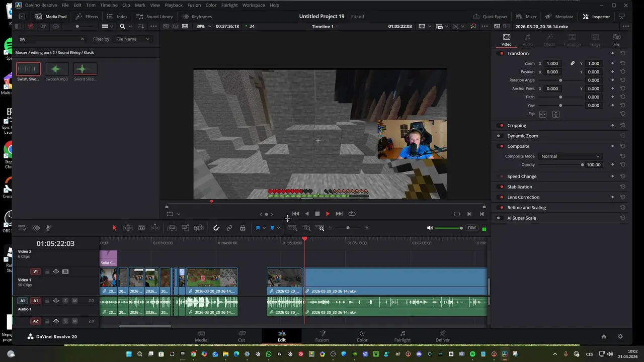
Task: Toggle Snapping in timeline toolbar
Action: [x=216, y=228]
